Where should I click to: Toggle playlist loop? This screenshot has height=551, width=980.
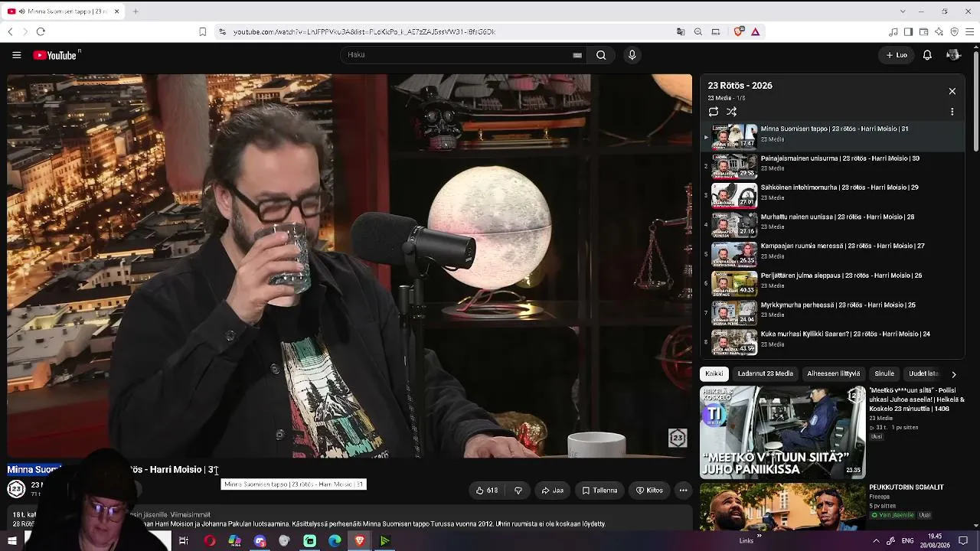(x=714, y=112)
